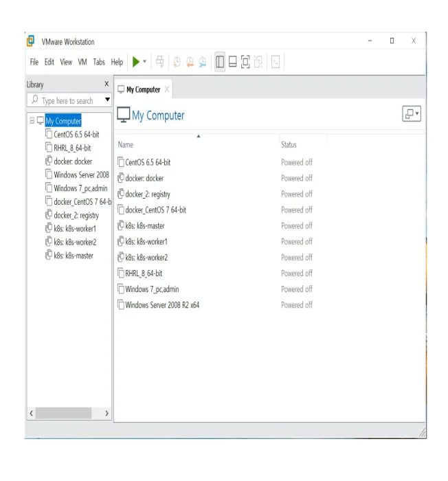The image size is (448, 481).
Task: Click the library horizontal scrollbar
Action: [x=62, y=413]
